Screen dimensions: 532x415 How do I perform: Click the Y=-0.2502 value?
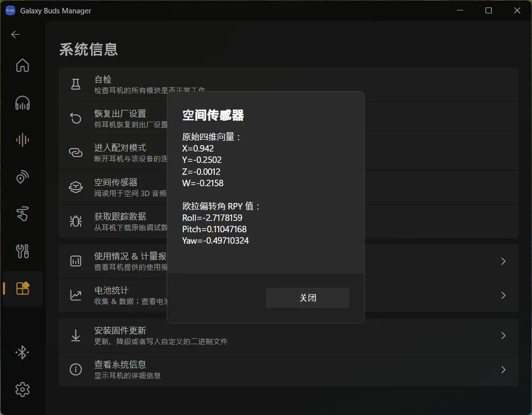pos(202,160)
